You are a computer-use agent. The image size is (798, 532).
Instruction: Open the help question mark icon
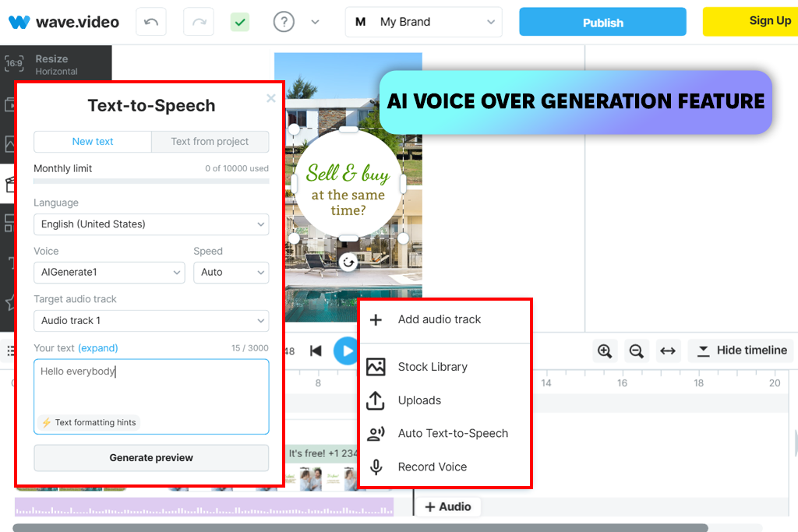coord(284,22)
